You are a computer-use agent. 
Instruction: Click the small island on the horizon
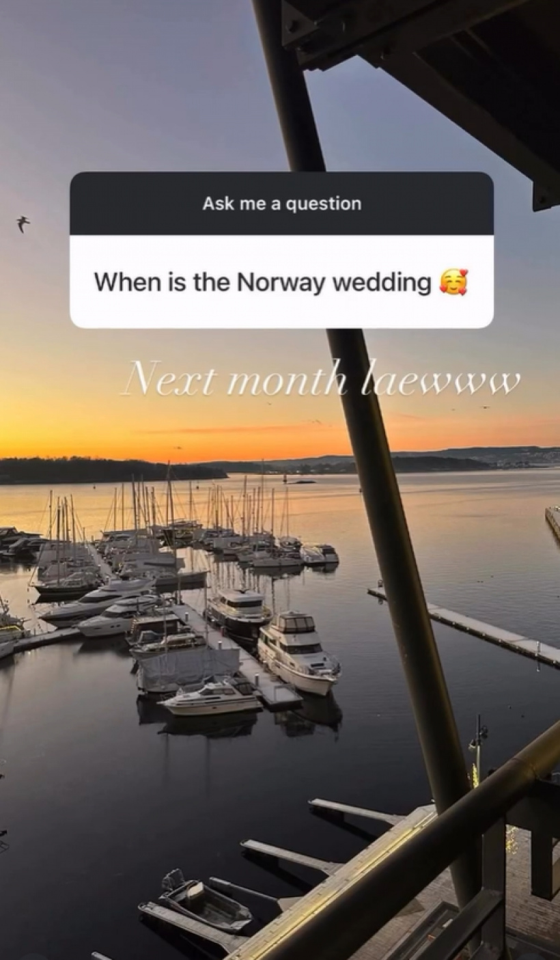(300, 482)
